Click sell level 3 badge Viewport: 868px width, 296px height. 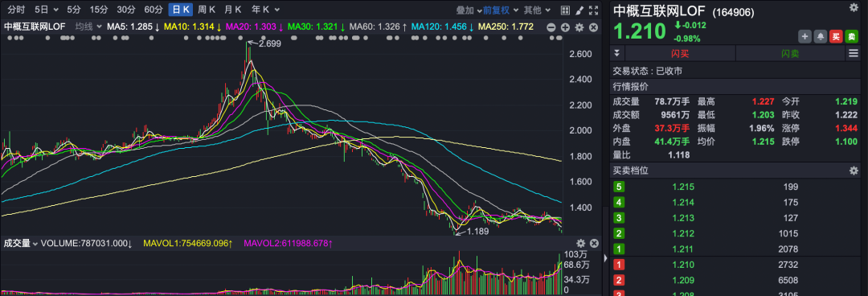tap(620, 218)
